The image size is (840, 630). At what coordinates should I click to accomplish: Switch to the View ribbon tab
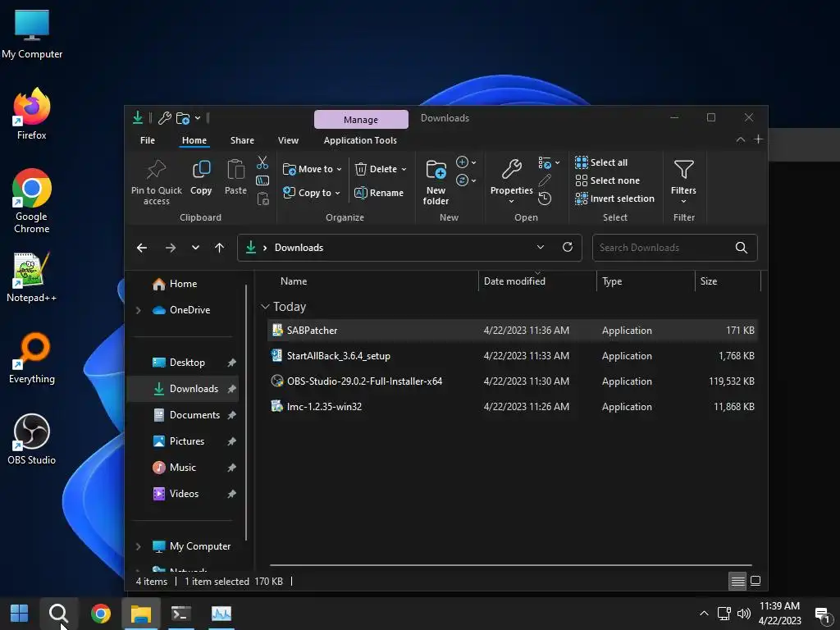pyautogui.click(x=288, y=140)
